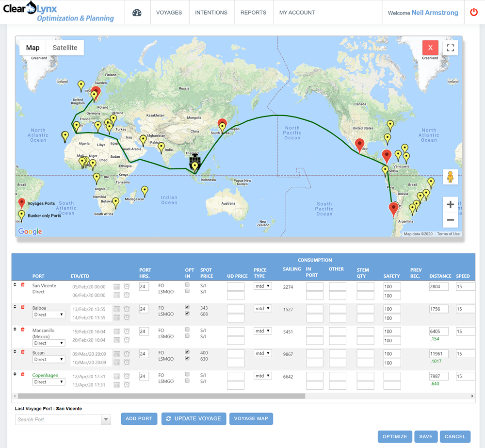The image size is (485, 448).
Task: Open the Reports menu
Action: [x=253, y=13]
